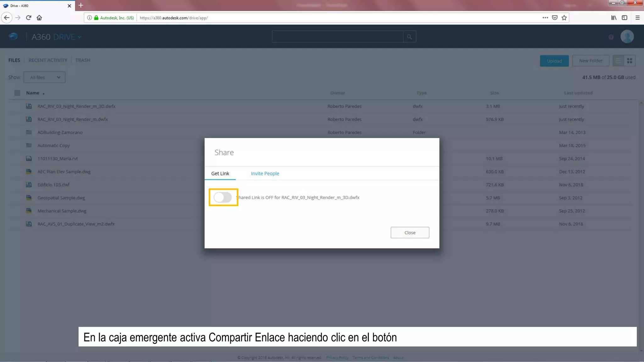Open the All files filter dropdown

click(44, 77)
